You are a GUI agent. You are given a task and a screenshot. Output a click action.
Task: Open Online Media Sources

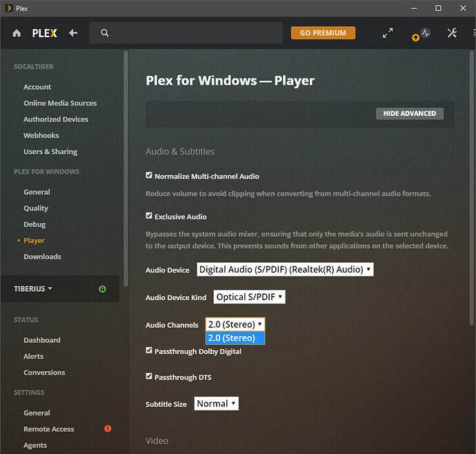coord(60,103)
